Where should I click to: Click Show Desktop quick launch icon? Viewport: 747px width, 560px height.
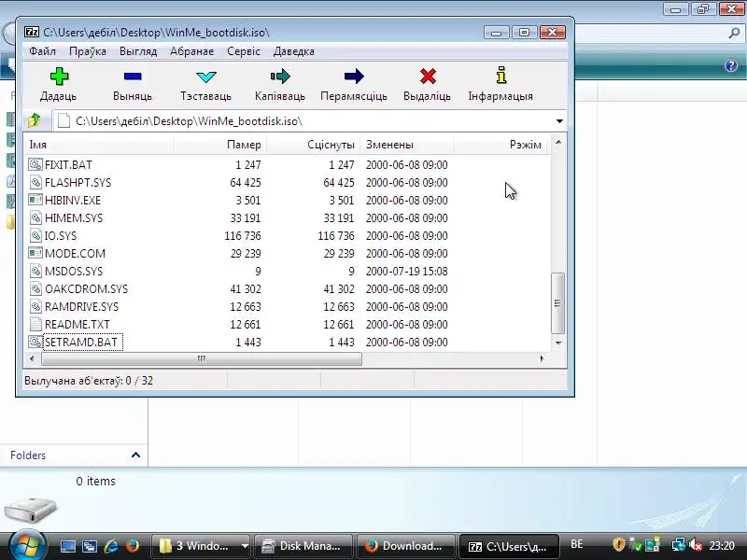tap(67, 546)
